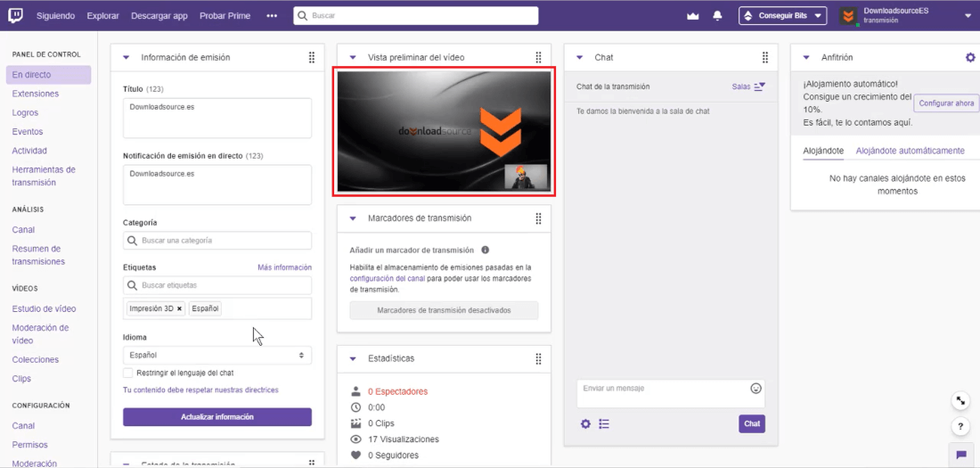
Task: Open the purple chat bubble icon at bottom right
Action: click(960, 455)
